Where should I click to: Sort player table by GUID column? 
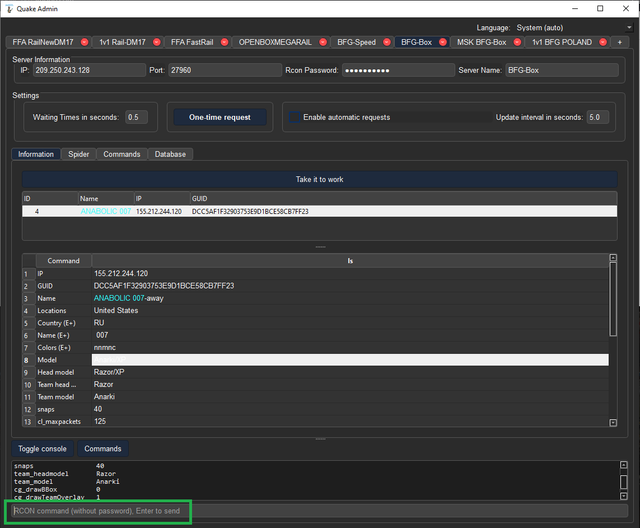pyautogui.click(x=403, y=199)
